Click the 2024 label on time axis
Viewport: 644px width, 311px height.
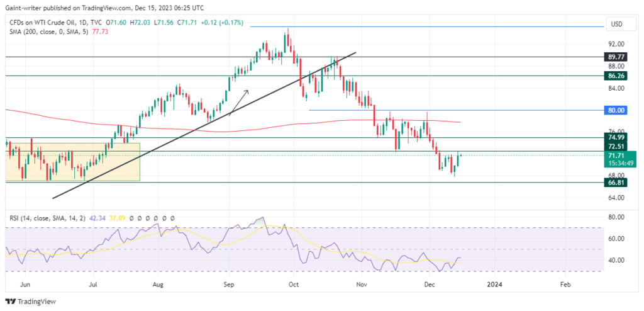pos(496,285)
